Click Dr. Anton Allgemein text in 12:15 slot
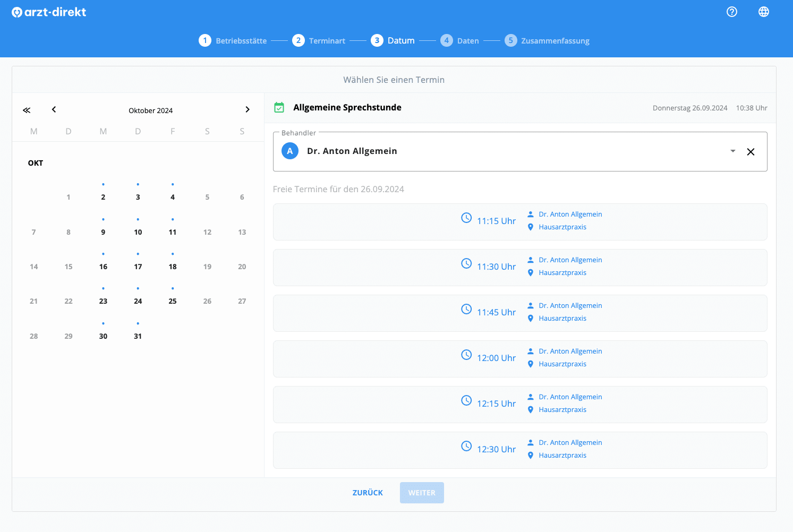Image resolution: width=793 pixels, height=532 pixels. coord(570,397)
